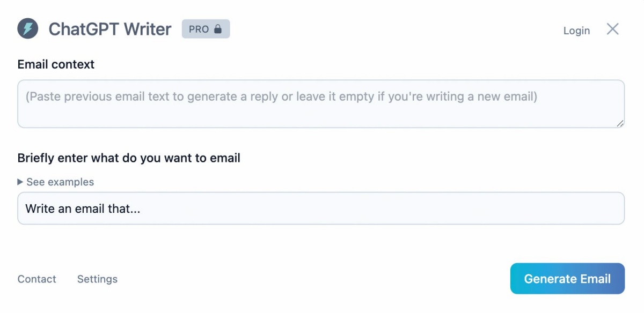Open the Settings link
644x313 pixels.
coord(97,279)
